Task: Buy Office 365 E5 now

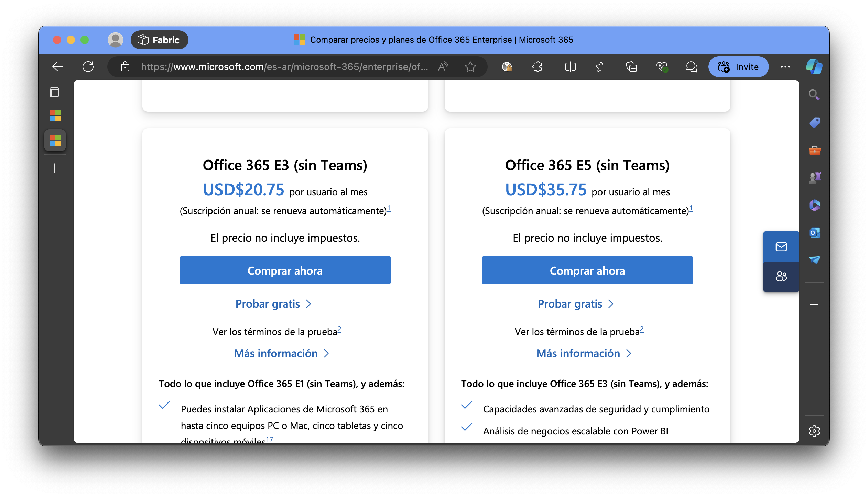Action: coord(587,270)
